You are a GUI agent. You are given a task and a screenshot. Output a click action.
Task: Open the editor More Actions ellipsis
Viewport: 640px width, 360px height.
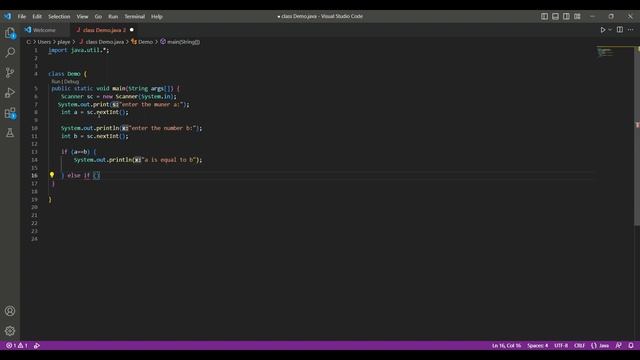point(631,30)
